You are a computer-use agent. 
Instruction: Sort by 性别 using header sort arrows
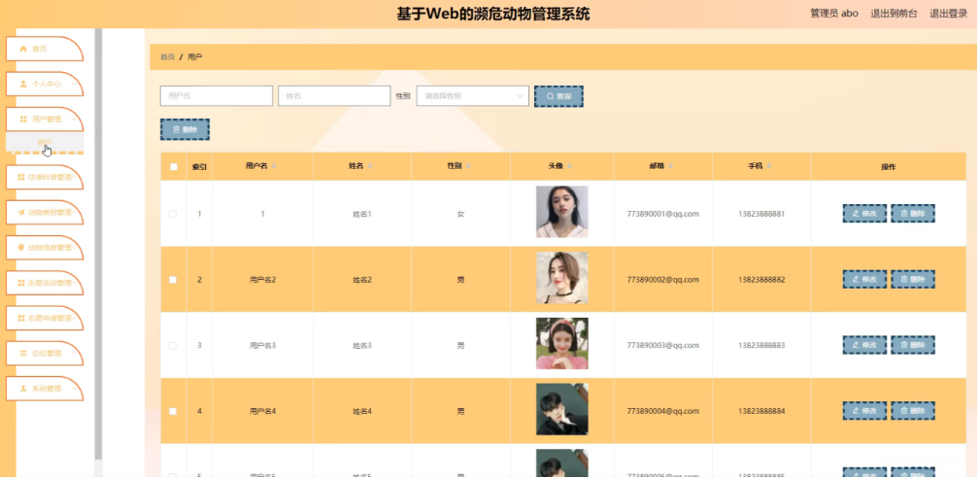[x=468, y=166]
